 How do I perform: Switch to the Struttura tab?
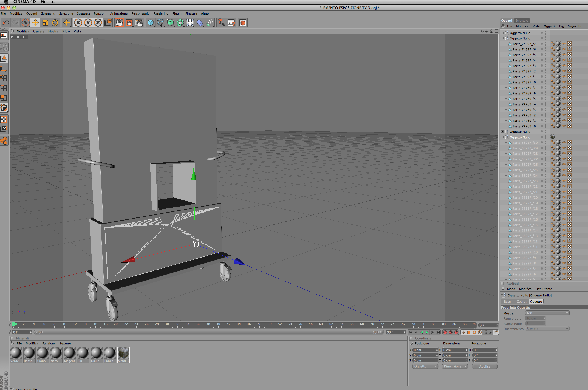click(522, 21)
